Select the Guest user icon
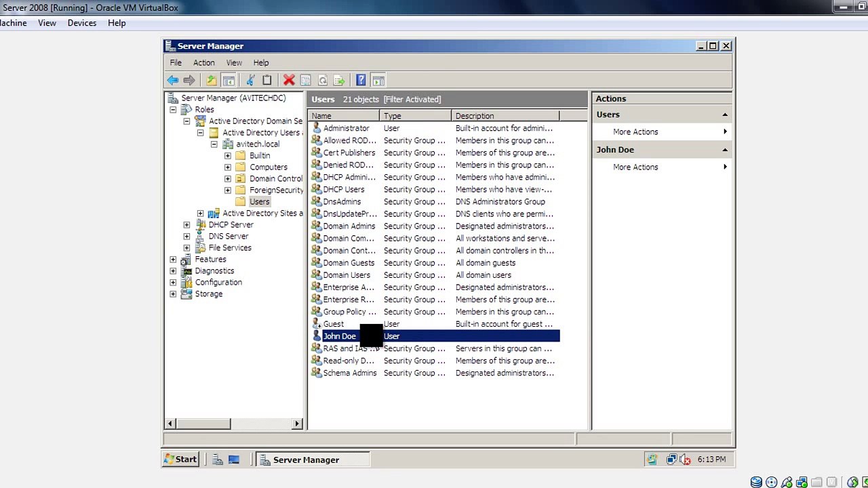 [316, 324]
